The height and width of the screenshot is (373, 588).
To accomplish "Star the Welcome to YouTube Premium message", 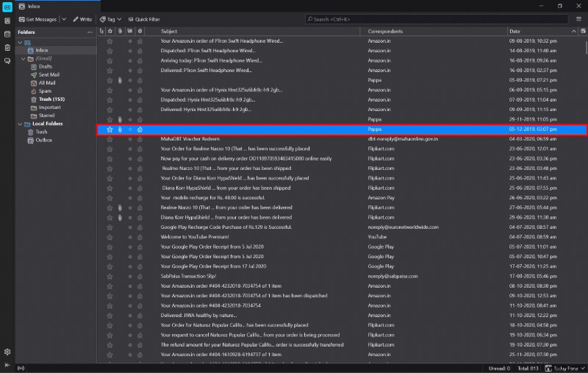I will (110, 237).
